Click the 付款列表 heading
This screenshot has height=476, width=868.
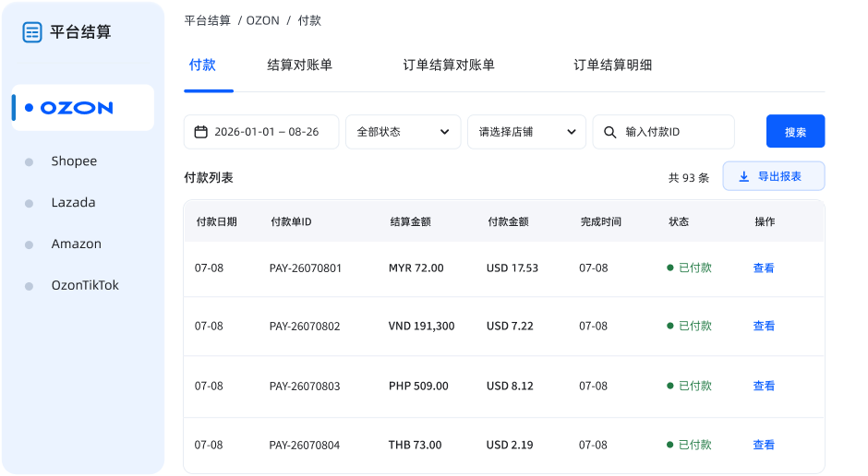(x=209, y=178)
